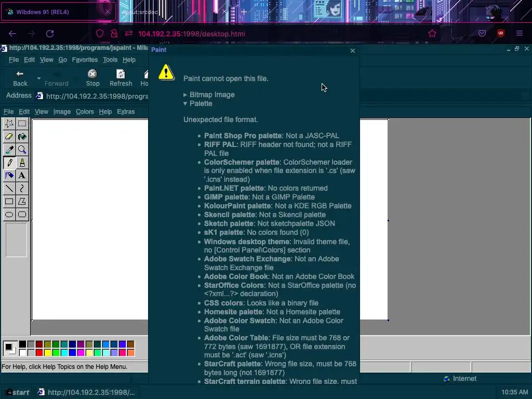532x399 pixels.
Task: Open the Paint Edit menu
Action: pos(24,112)
